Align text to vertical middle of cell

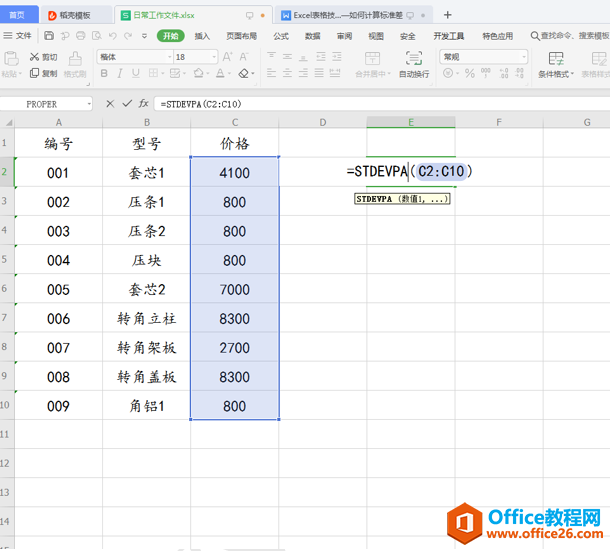[x=287, y=57]
